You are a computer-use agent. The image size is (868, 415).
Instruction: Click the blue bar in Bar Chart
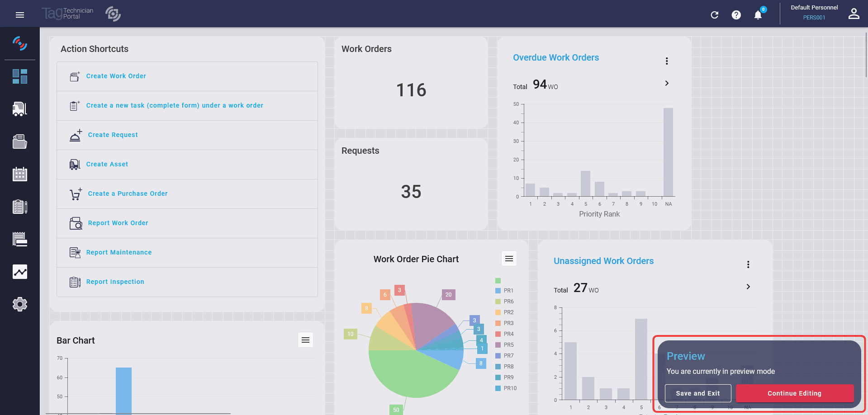click(x=123, y=391)
